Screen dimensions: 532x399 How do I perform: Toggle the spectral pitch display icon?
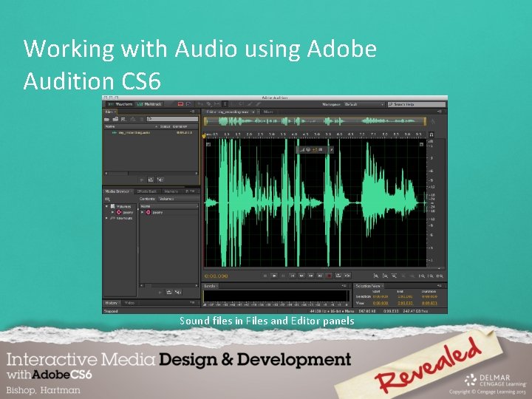coord(189,104)
